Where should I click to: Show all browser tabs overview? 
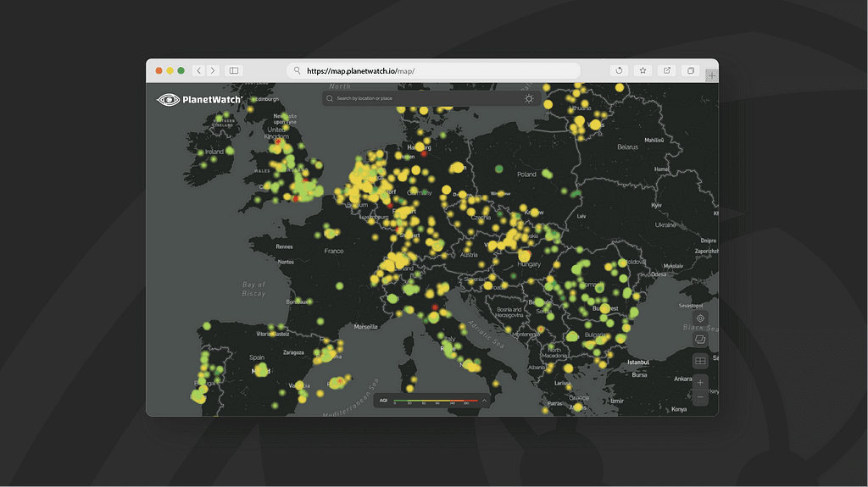click(691, 71)
